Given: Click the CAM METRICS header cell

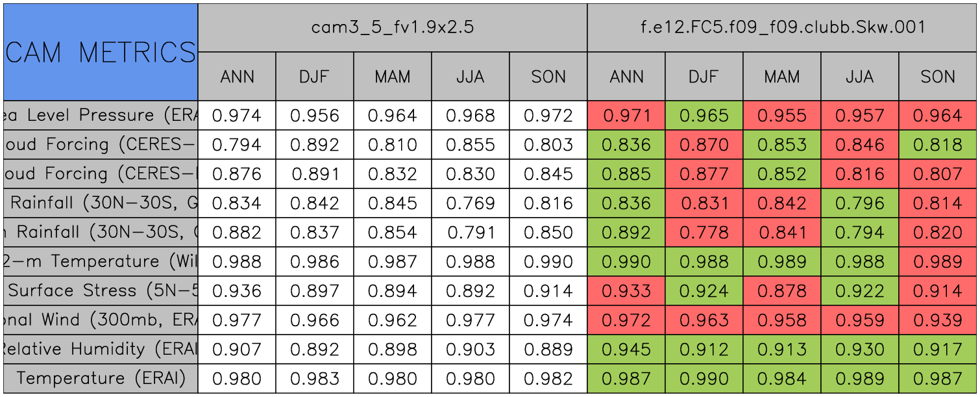Looking at the screenshot, I should coord(101,52).
